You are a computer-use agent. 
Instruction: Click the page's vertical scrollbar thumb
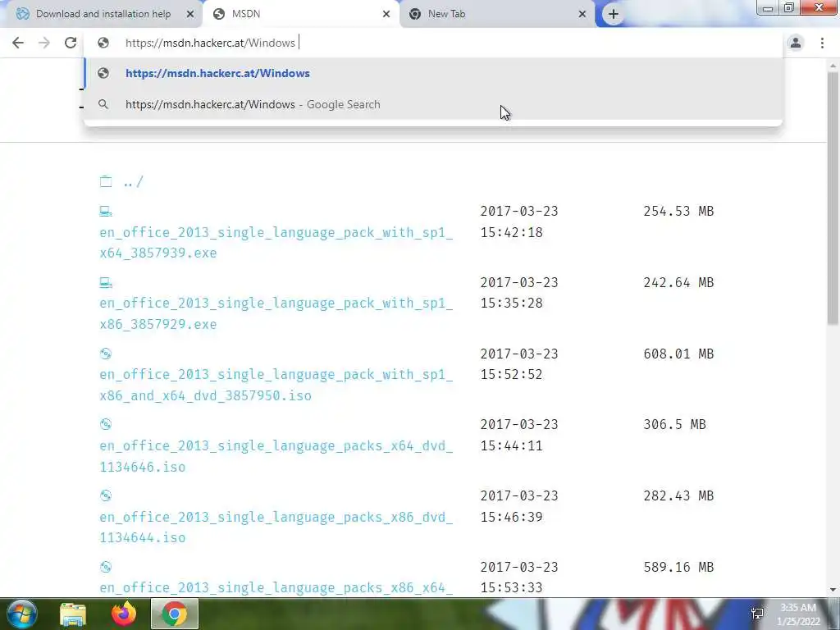[833, 199]
